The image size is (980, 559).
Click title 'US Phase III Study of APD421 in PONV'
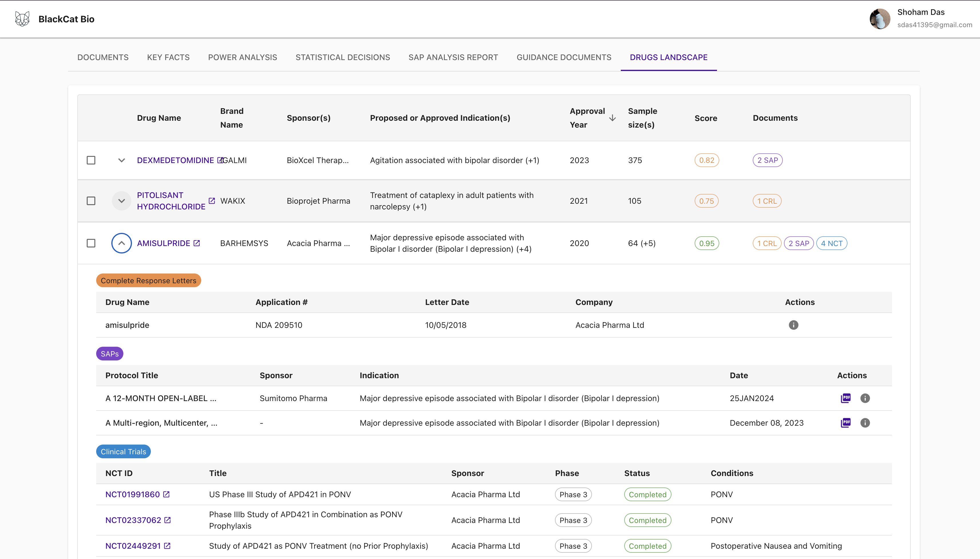[x=280, y=494]
